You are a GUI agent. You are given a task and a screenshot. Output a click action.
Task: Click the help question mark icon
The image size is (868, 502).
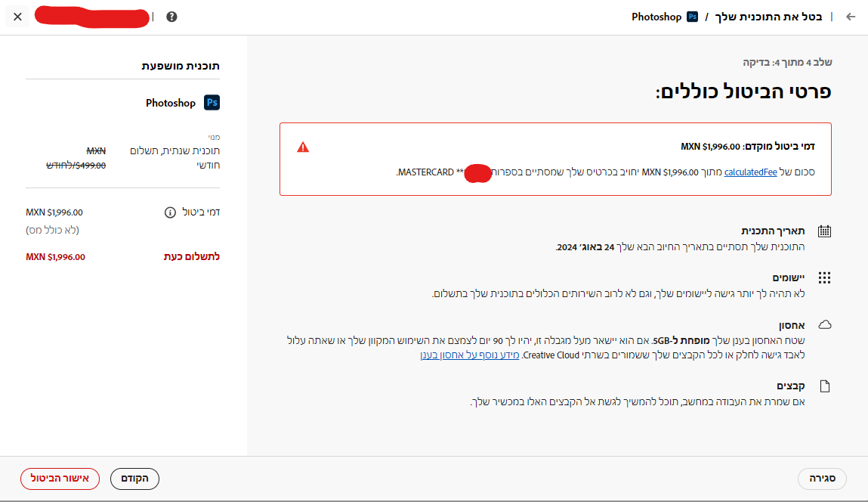171,17
